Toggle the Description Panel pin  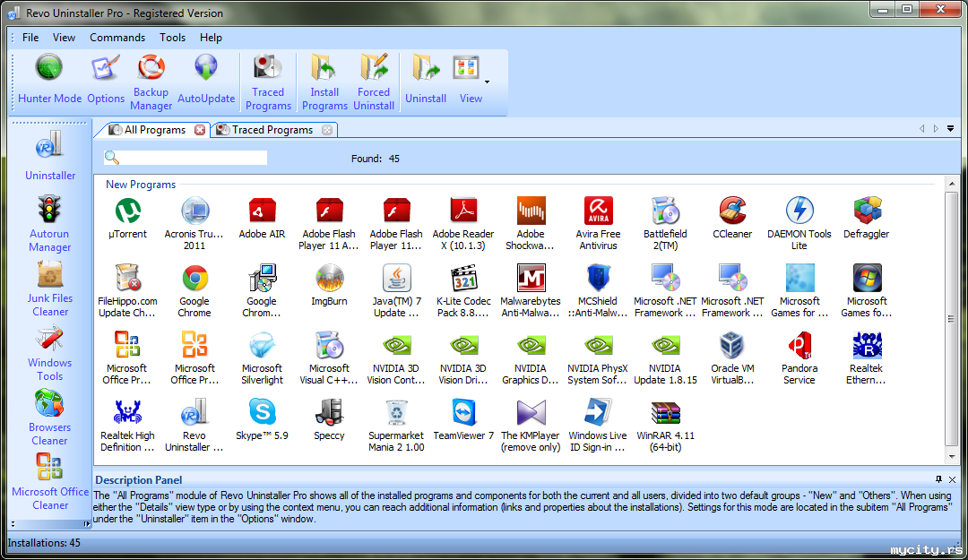pos(938,479)
